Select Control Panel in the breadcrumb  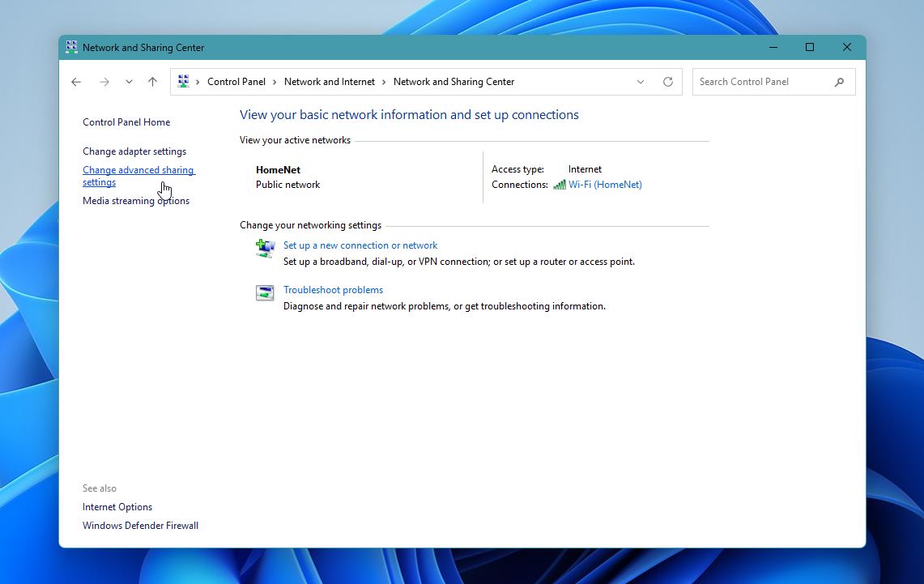click(236, 82)
